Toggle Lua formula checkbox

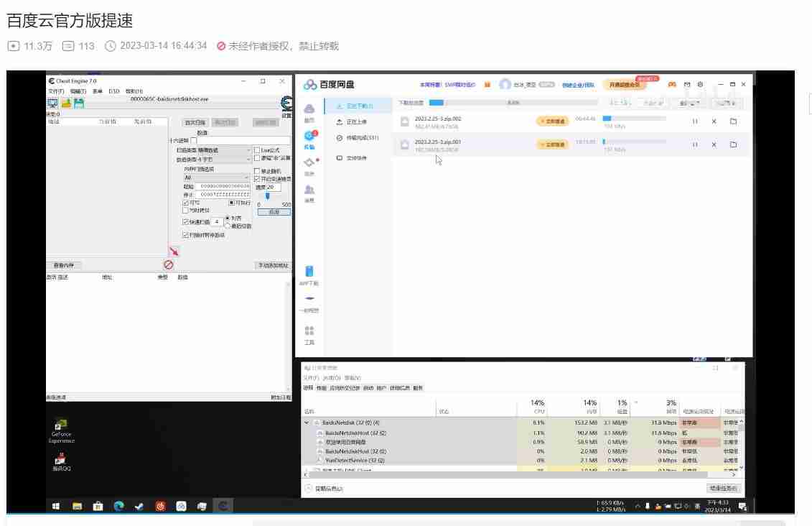(x=257, y=150)
